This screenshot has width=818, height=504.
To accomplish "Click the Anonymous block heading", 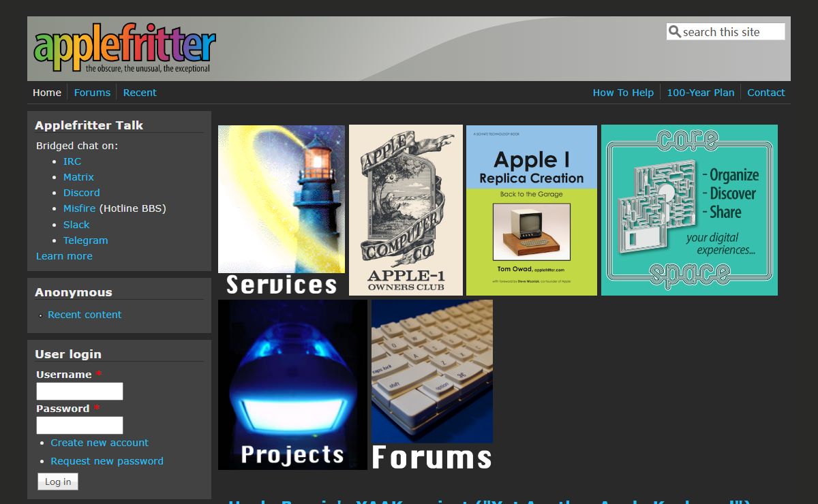I will (x=74, y=292).
